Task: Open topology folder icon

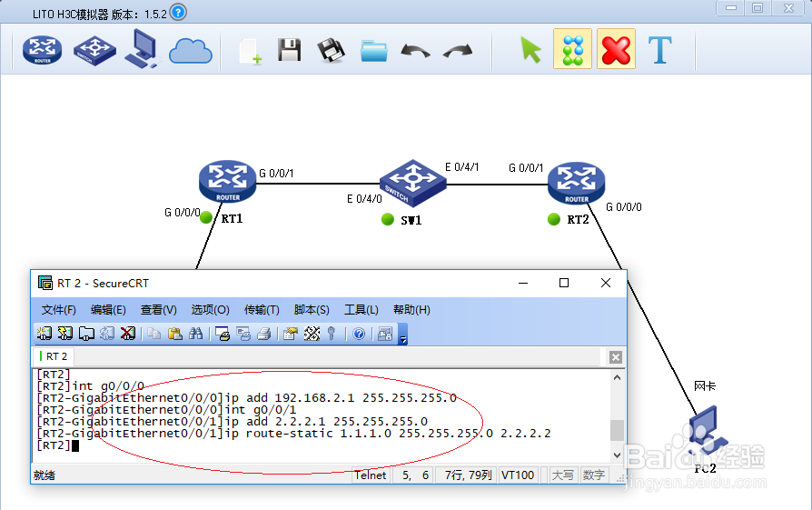Action: pyautogui.click(x=374, y=51)
